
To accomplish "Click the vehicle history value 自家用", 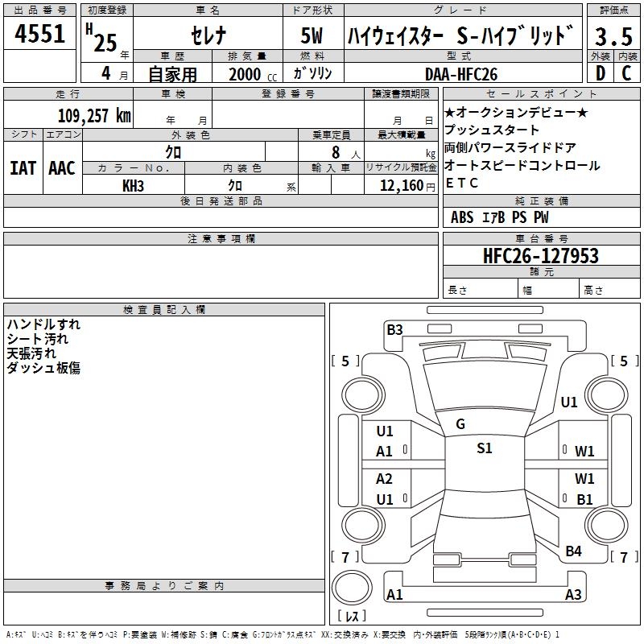I will pyautogui.click(x=172, y=74).
